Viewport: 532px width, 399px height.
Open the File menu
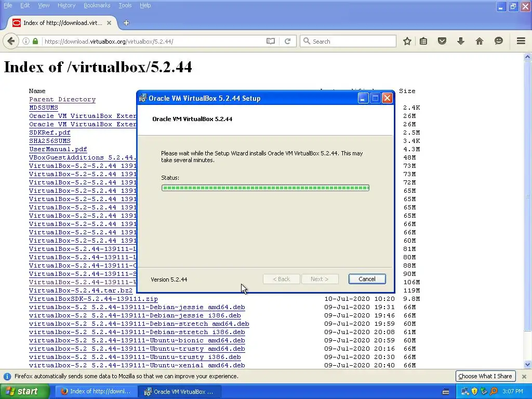click(x=8, y=5)
